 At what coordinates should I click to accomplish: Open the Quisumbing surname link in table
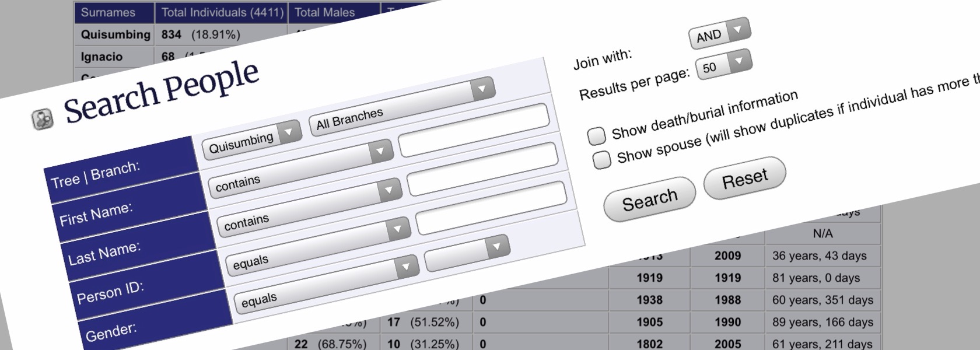click(116, 34)
